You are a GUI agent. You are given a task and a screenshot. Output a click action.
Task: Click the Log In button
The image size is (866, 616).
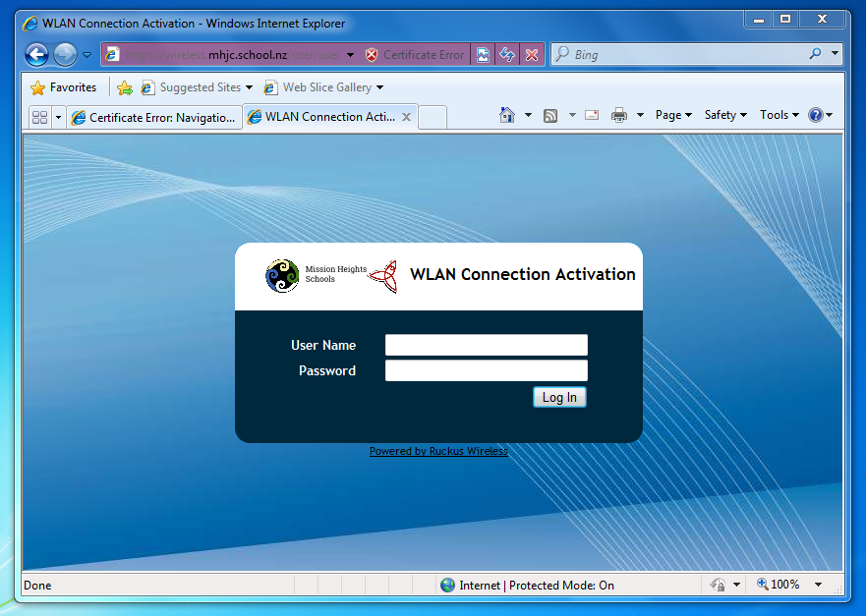(x=558, y=397)
